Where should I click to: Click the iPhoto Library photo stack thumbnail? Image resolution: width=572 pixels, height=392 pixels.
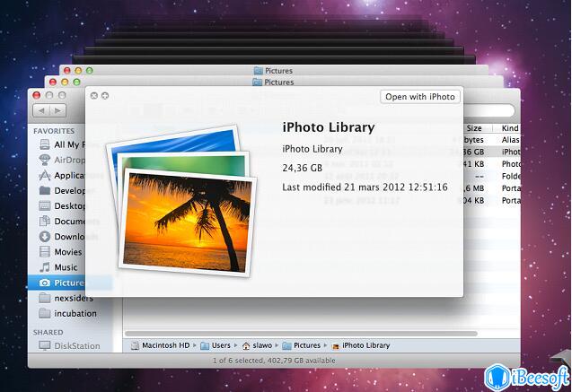181,201
